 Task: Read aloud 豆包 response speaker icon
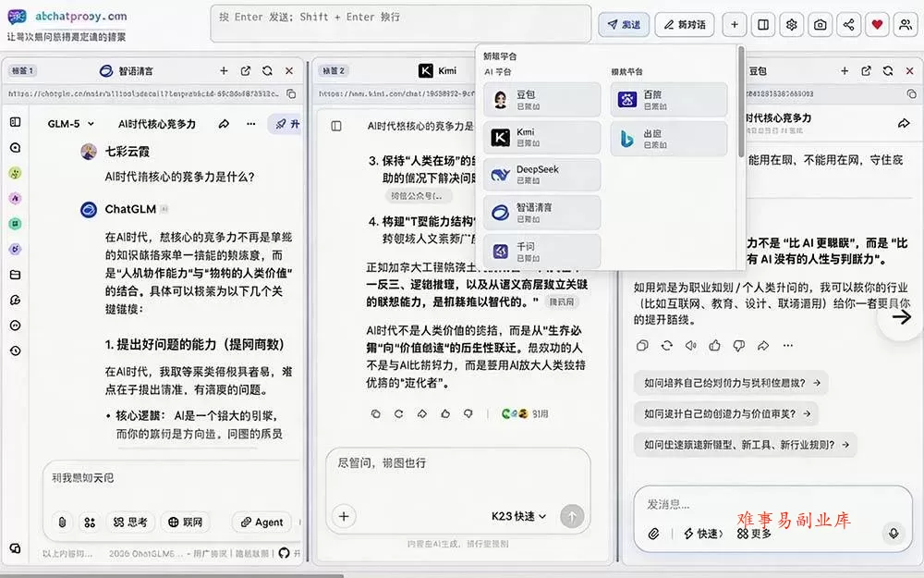tap(690, 346)
